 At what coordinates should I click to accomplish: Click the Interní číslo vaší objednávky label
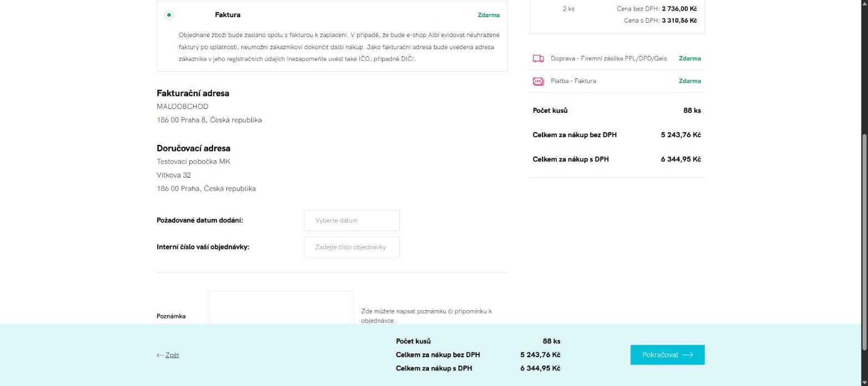pos(203,247)
